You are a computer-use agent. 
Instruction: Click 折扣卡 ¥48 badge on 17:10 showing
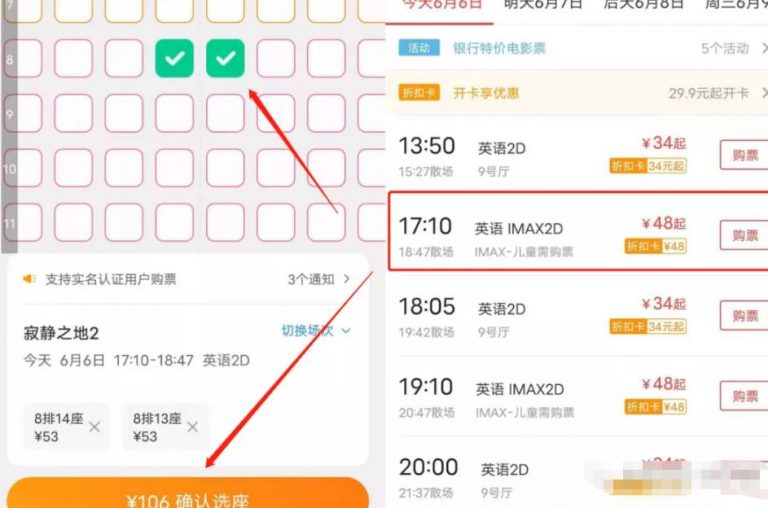pos(655,246)
